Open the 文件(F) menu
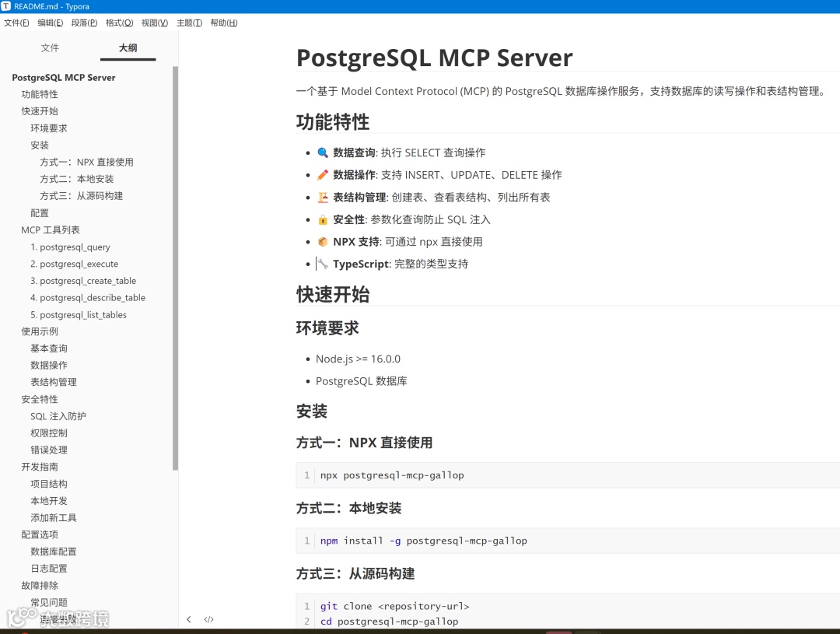 [x=16, y=23]
